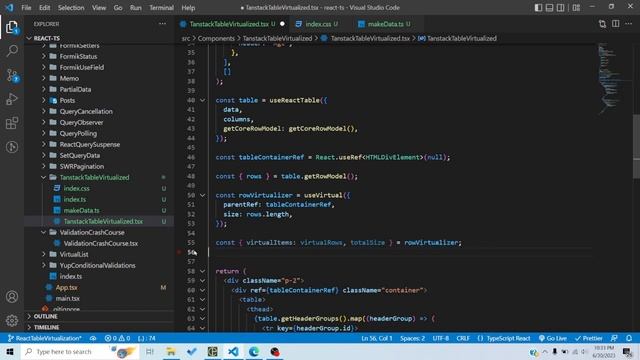
Task: Click UTF-8 encoding in status bar
Action: [441, 338]
